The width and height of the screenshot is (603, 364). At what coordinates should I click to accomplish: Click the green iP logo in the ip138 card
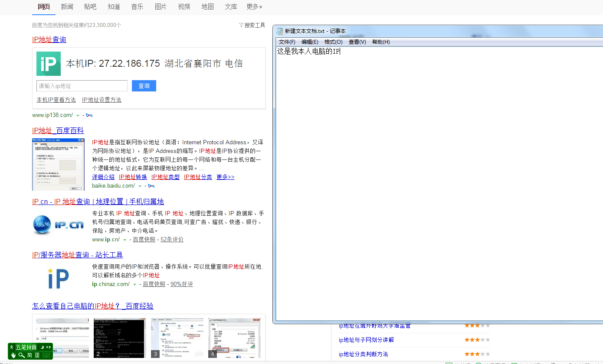(48, 63)
